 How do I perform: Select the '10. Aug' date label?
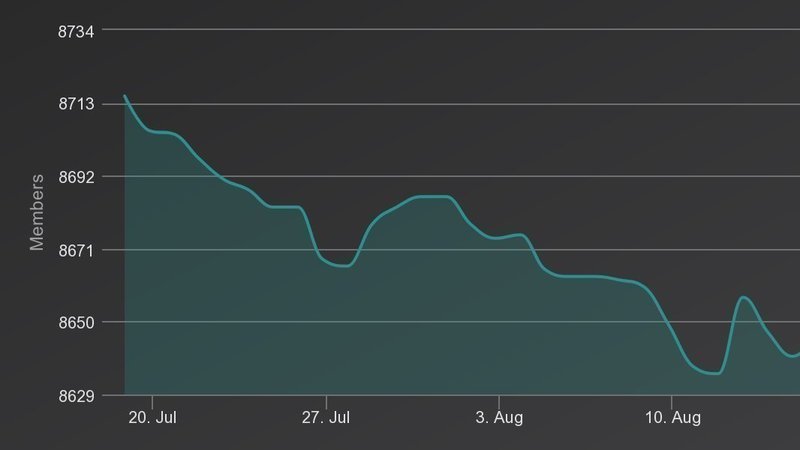(672, 418)
